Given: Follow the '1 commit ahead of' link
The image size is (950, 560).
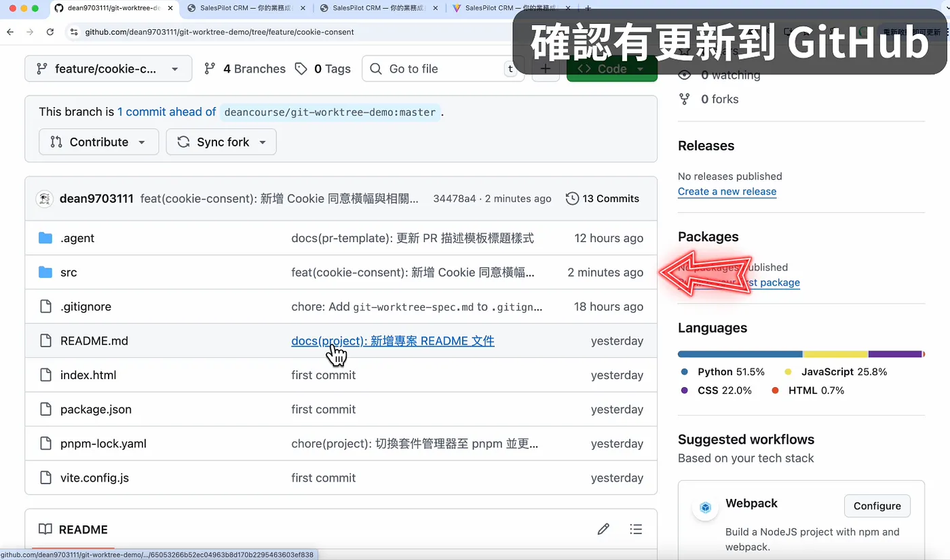Looking at the screenshot, I should [x=167, y=112].
